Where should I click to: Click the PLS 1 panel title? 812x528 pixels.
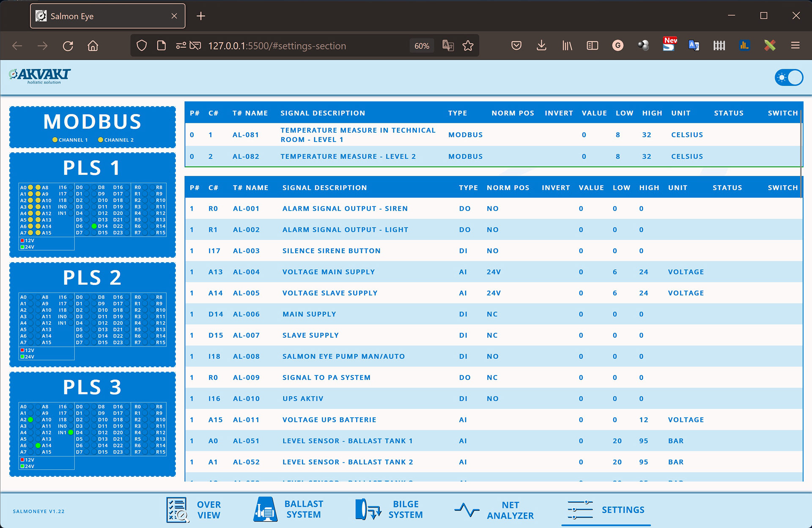tap(92, 168)
